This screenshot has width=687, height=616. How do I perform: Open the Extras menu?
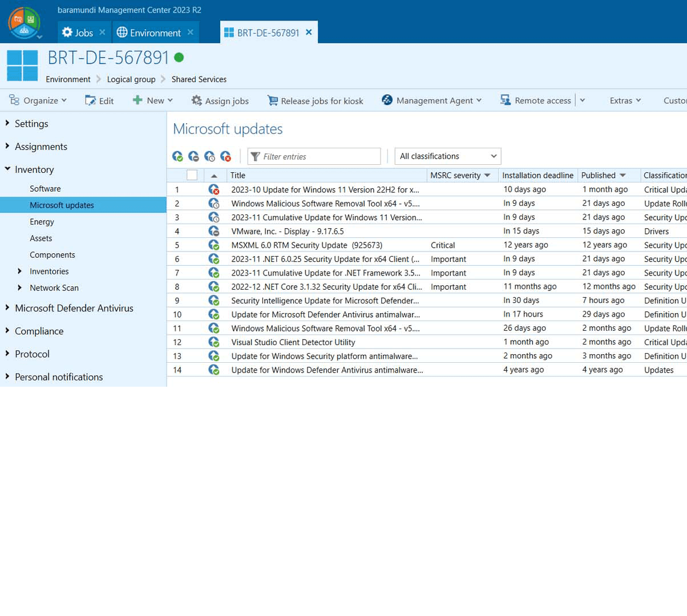[625, 100]
